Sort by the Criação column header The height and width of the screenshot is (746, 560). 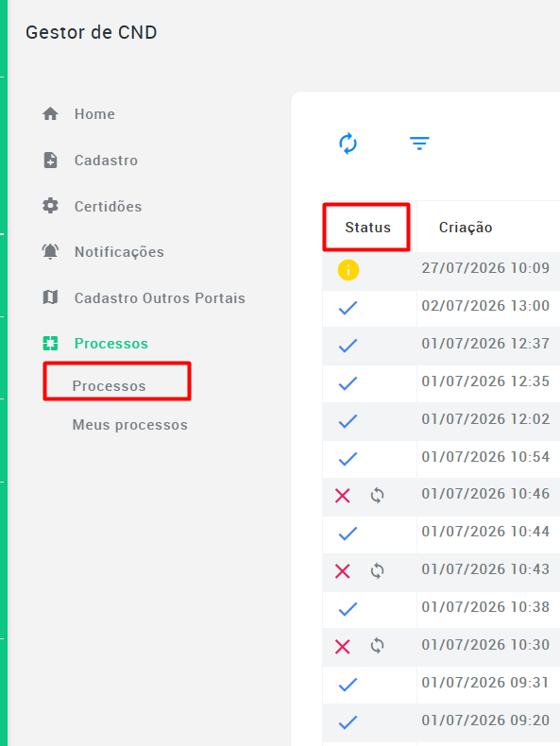[466, 228]
